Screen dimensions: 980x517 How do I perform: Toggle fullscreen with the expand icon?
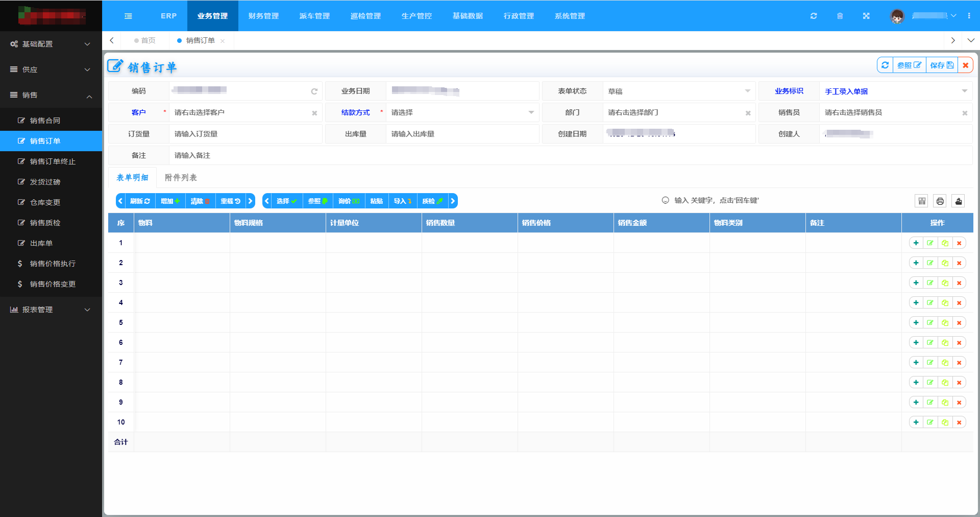coord(866,16)
